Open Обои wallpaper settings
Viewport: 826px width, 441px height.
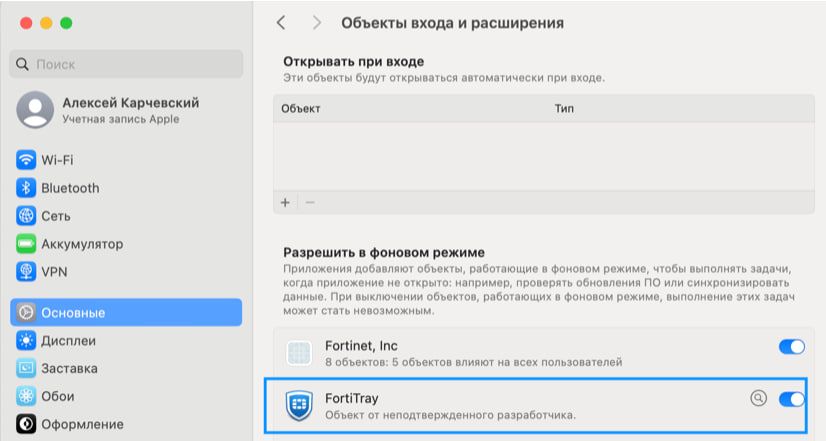click(57, 396)
